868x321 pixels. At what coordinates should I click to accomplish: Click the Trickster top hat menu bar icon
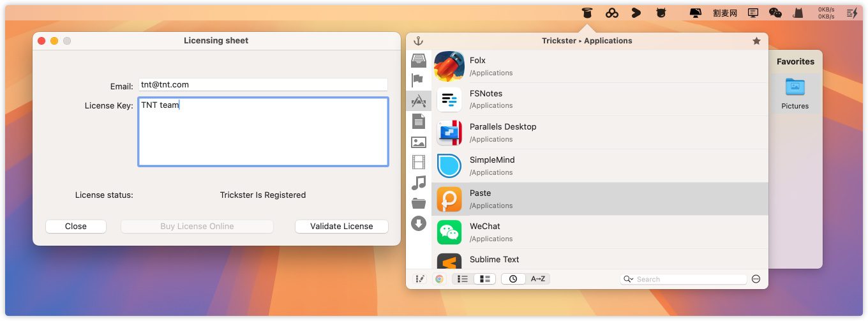point(587,13)
